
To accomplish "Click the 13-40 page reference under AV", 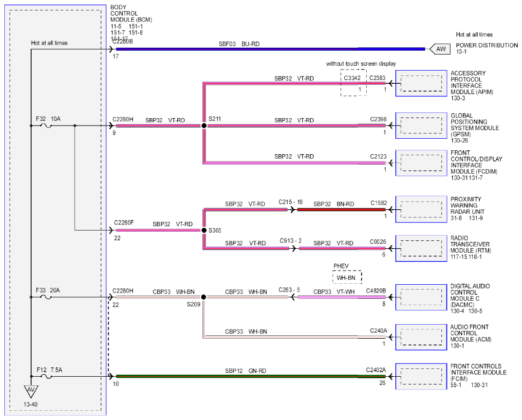I will coord(30,405).
